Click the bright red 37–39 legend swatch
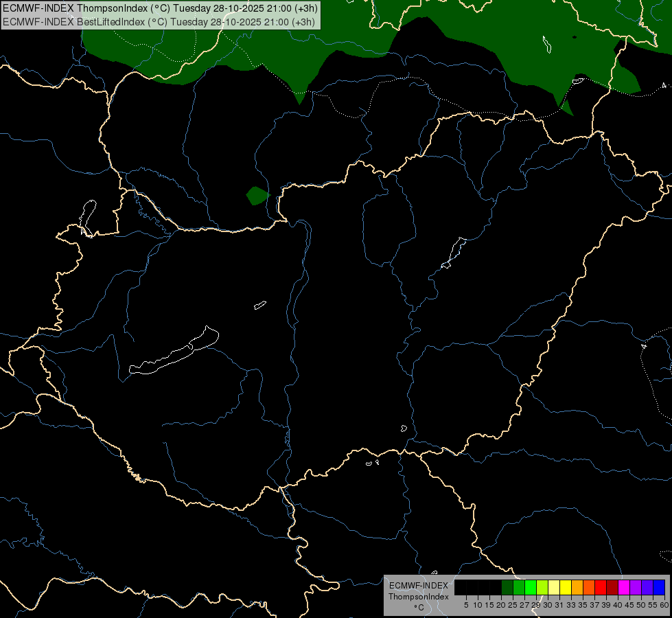The image size is (672, 618). (x=601, y=587)
